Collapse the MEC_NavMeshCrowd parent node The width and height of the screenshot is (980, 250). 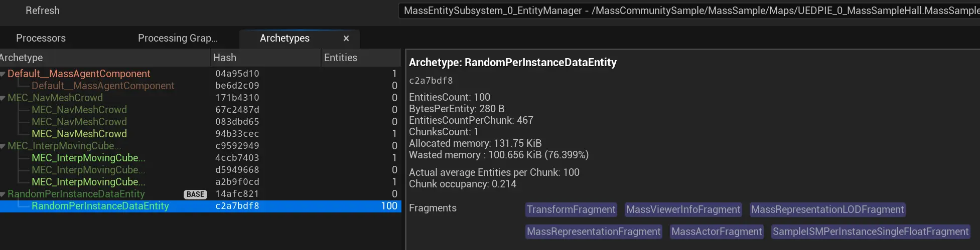click(3, 98)
